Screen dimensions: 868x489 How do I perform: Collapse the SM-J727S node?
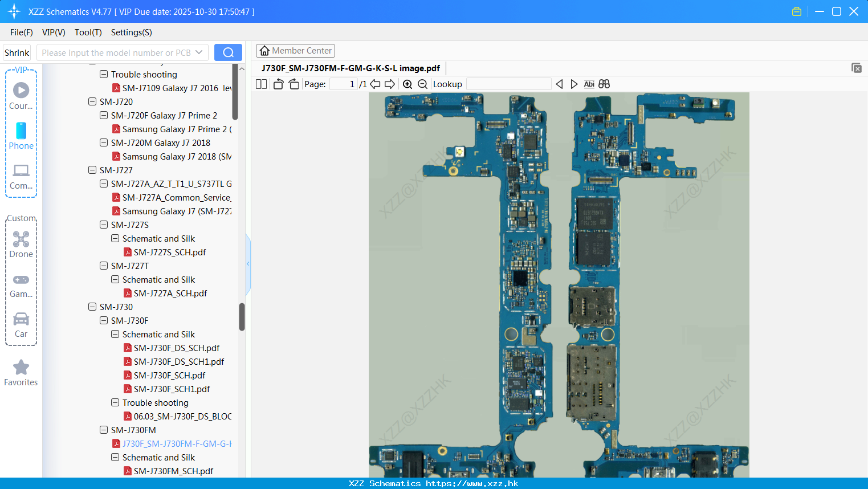pos(104,225)
